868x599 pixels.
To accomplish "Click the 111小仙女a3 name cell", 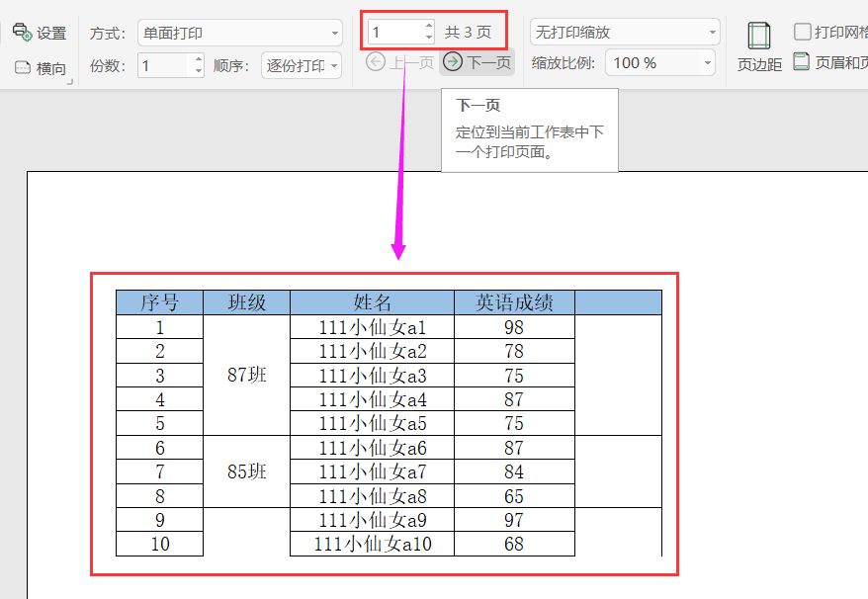I will click(372, 376).
